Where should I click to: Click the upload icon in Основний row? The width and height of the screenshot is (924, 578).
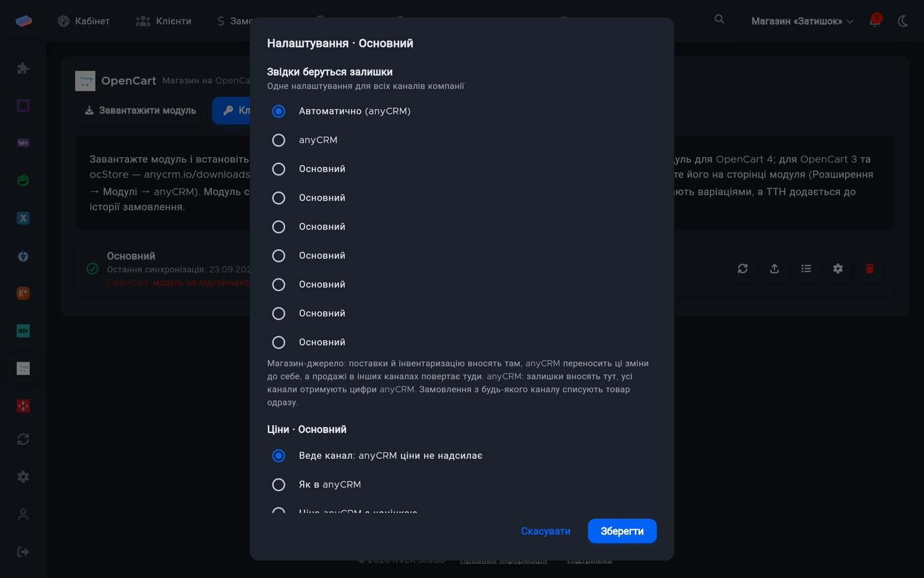774,268
